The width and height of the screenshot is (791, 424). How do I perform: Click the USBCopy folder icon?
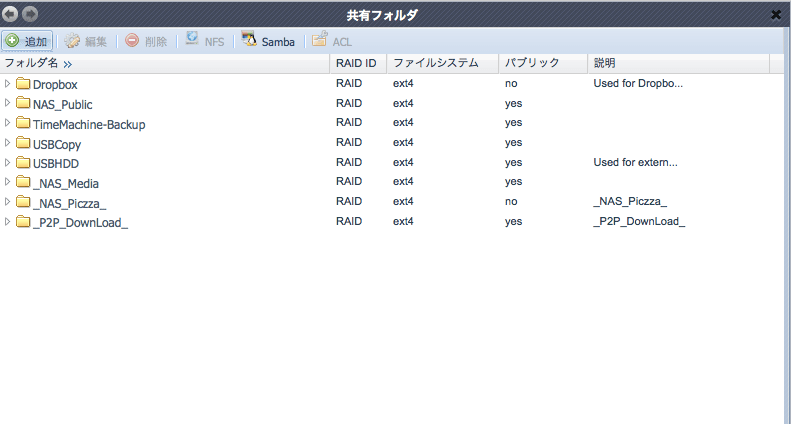[x=23, y=143]
